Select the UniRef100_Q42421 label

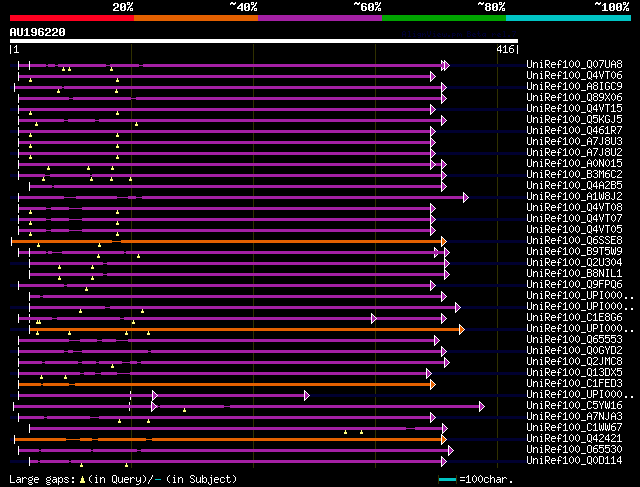pos(574,439)
